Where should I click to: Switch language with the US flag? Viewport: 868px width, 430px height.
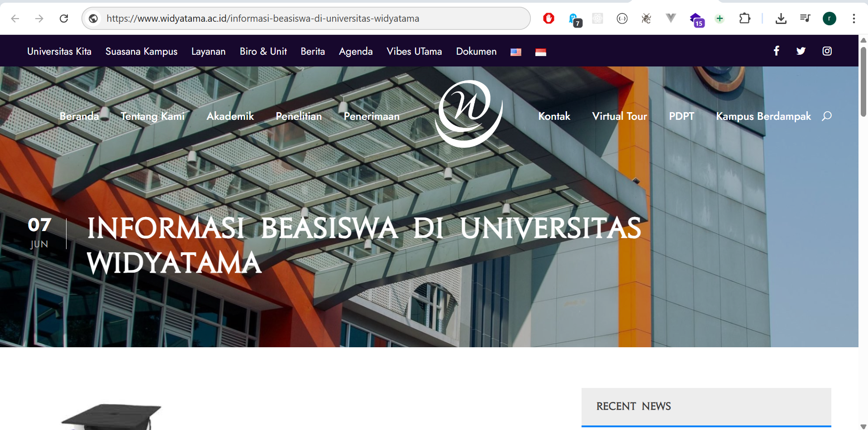[x=515, y=52]
